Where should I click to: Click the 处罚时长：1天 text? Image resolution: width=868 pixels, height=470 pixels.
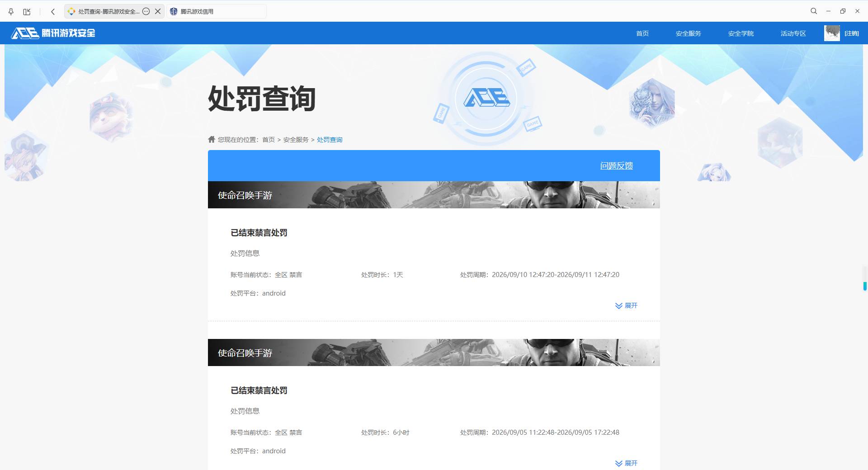tap(382, 275)
